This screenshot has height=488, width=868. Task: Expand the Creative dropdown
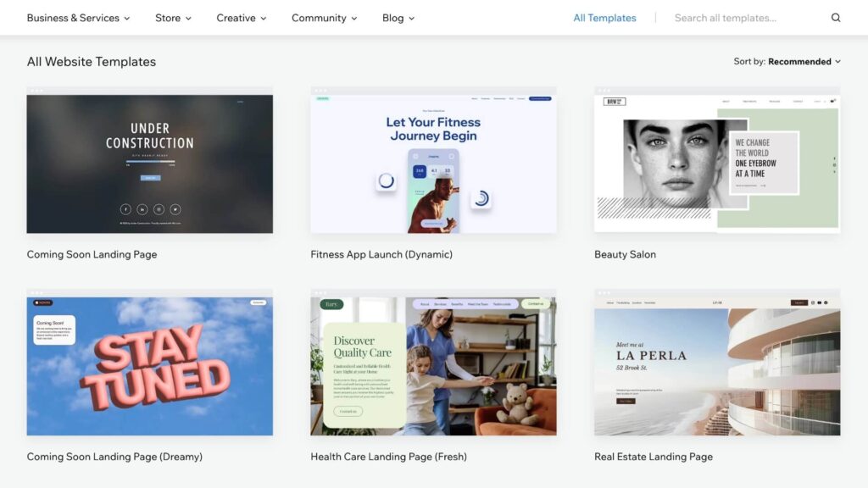click(241, 17)
